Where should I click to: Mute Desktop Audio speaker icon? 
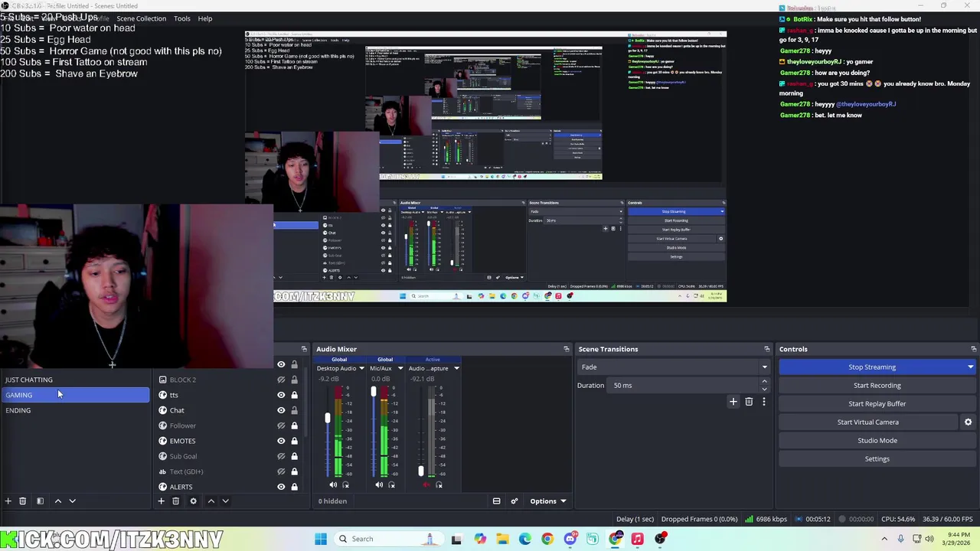tap(333, 484)
